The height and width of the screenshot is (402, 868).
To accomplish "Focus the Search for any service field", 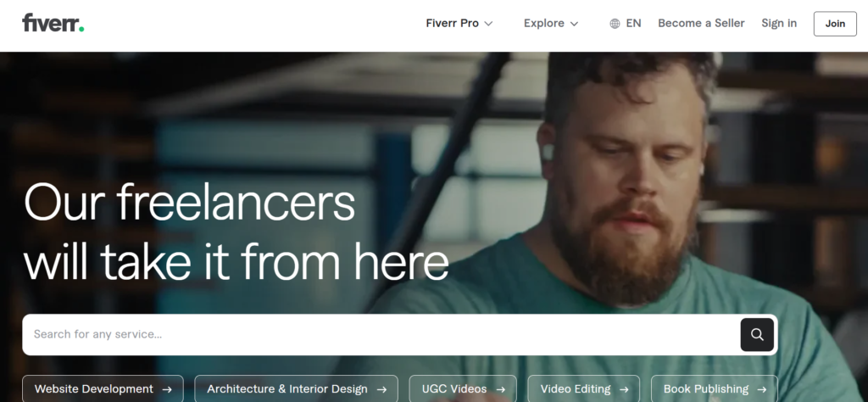I will click(x=381, y=334).
